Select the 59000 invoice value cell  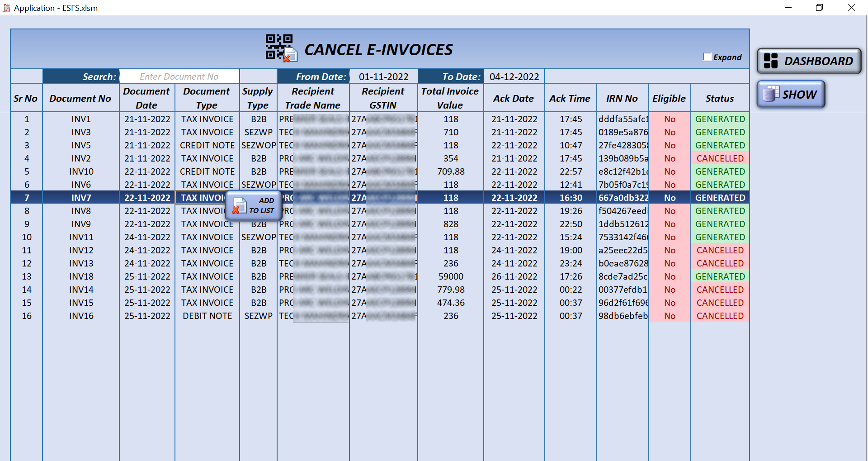click(451, 276)
